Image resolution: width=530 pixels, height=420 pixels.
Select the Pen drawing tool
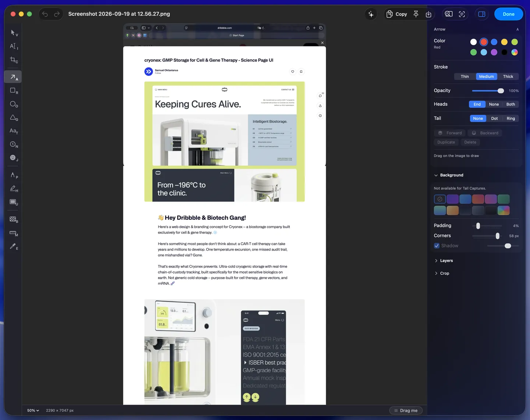pos(14,175)
